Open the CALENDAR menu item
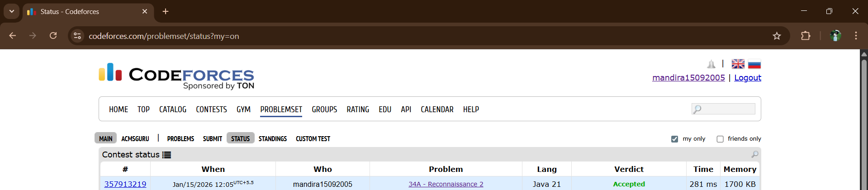Viewport: 868px width, 190px height. coord(437,109)
